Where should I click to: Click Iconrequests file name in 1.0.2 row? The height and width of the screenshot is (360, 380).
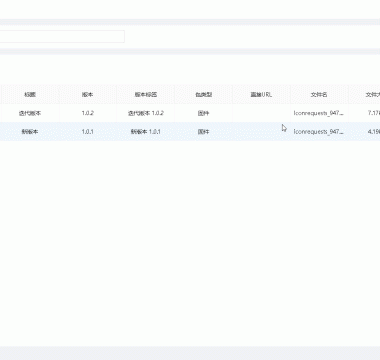point(319,113)
